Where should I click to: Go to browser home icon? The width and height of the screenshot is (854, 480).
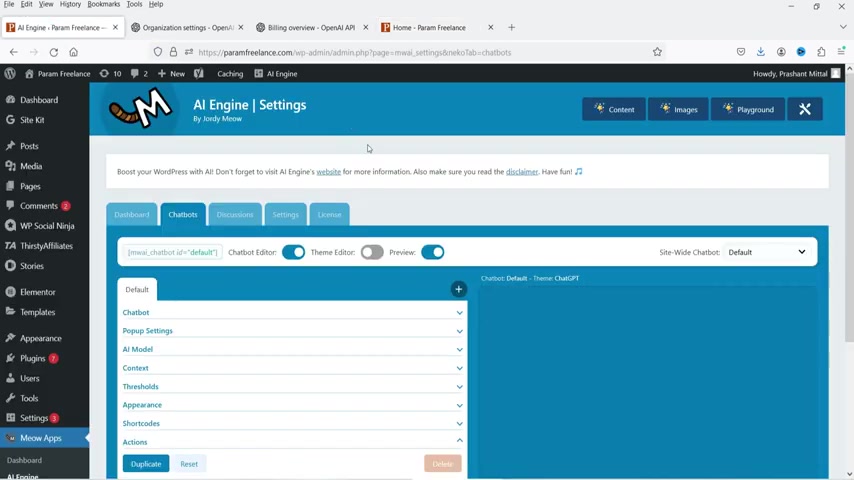pyautogui.click(x=74, y=52)
